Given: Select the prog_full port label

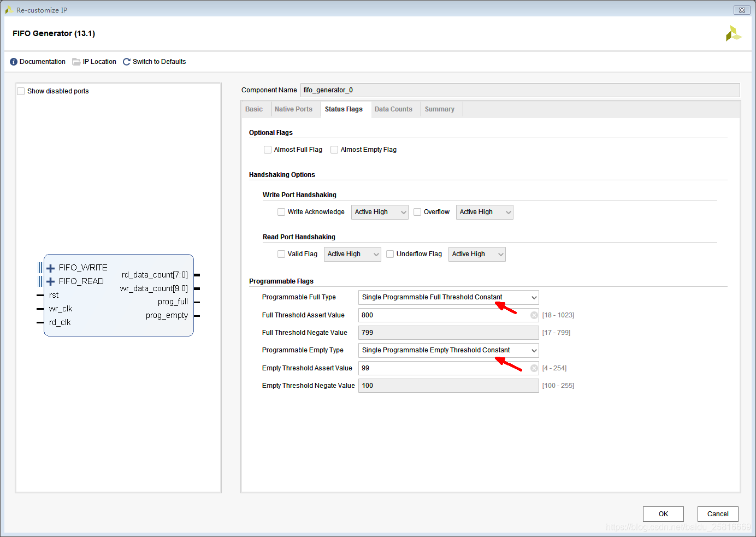Looking at the screenshot, I should (x=173, y=302).
